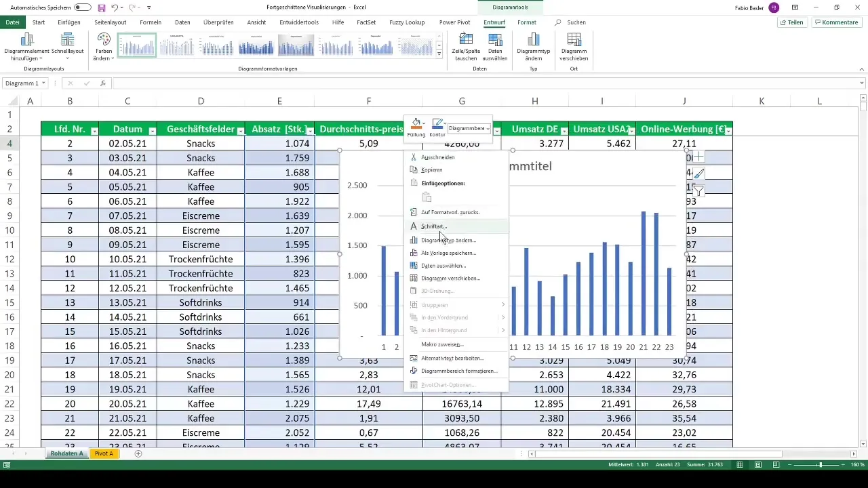Switch to the Power Pivot tab
This screenshot has height=488, width=868.
pyautogui.click(x=454, y=22)
